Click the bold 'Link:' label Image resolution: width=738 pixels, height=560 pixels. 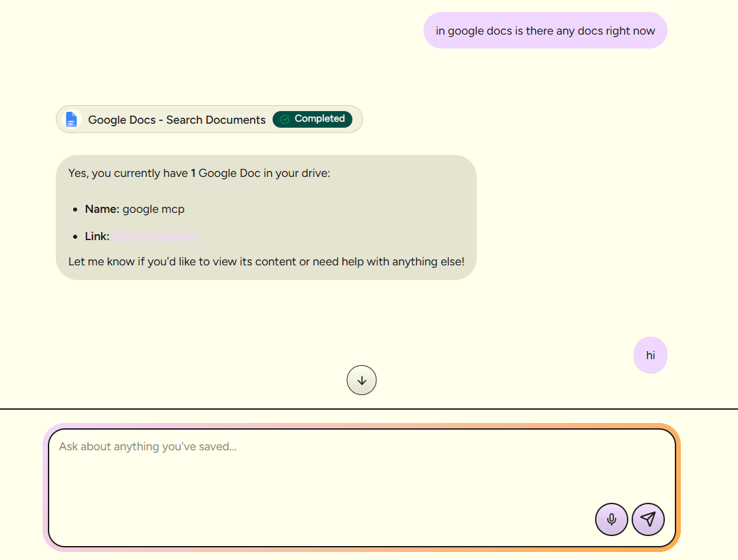pyautogui.click(x=98, y=236)
